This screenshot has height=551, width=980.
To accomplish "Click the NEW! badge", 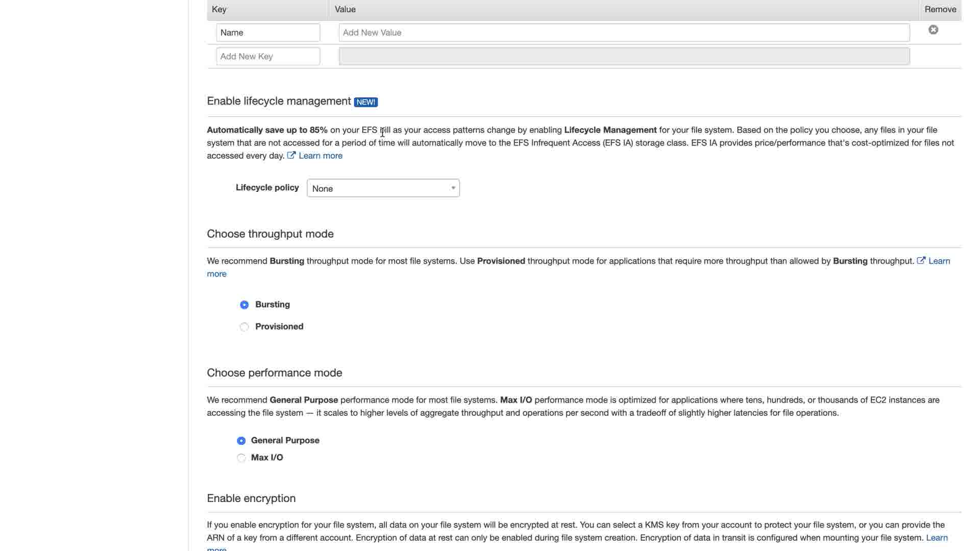I will (365, 102).
